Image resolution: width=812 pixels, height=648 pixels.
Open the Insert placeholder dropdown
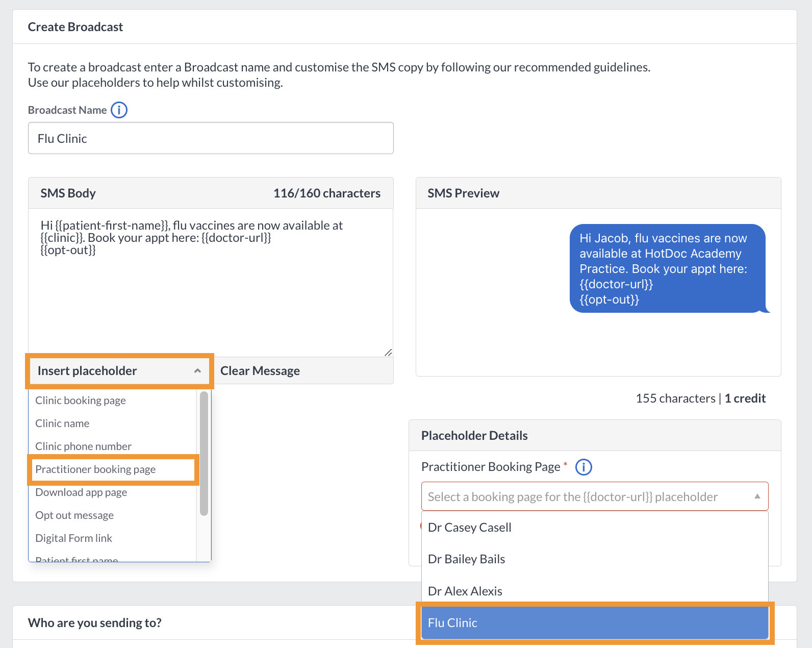click(x=119, y=371)
